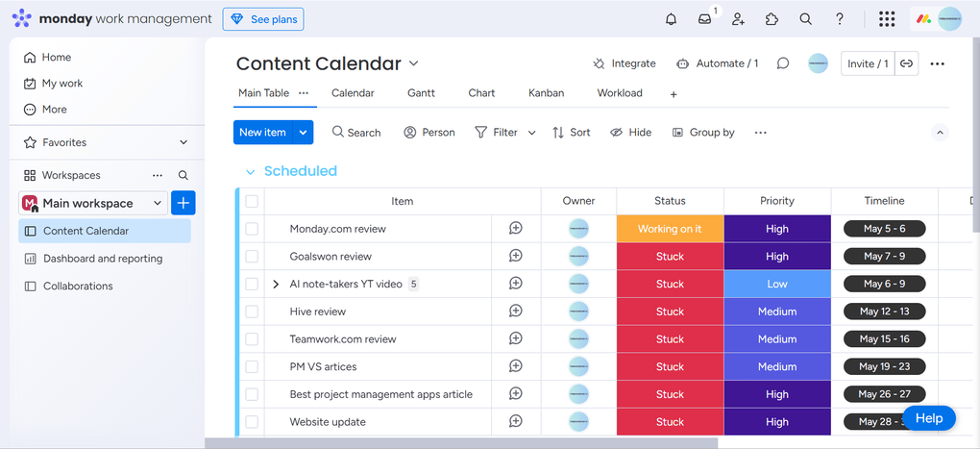Select all items with header checkbox
This screenshot has height=449, width=980.
coord(252,201)
